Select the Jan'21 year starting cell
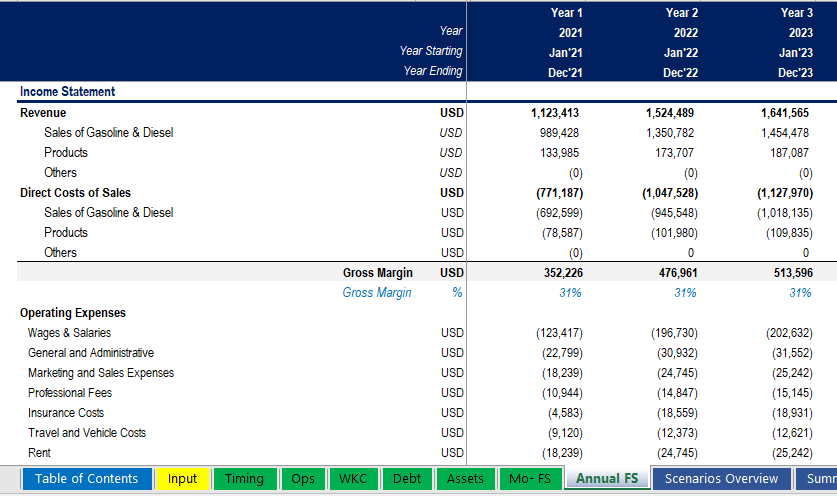The width and height of the screenshot is (837, 496). [565, 53]
